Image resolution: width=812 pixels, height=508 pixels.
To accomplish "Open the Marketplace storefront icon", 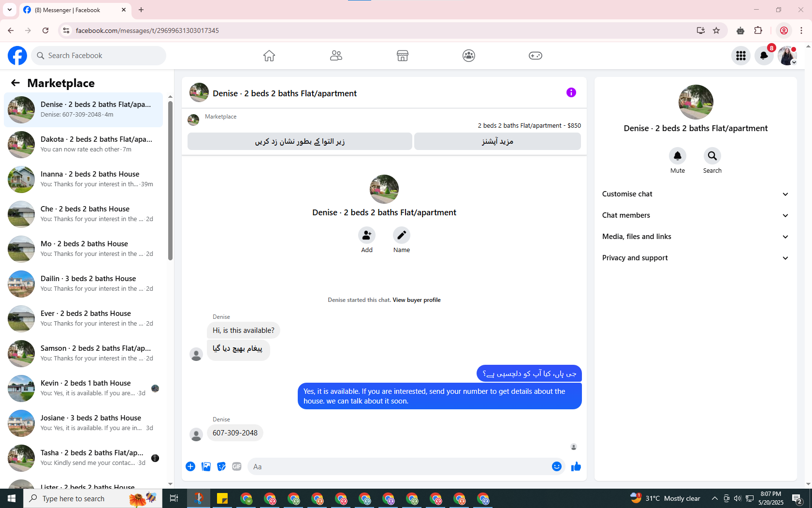I will pyautogui.click(x=403, y=56).
